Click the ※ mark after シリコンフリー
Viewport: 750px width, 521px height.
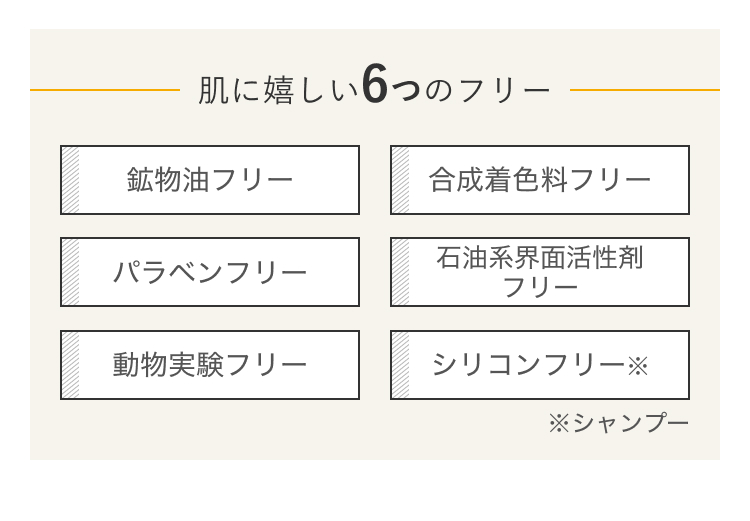(x=638, y=366)
